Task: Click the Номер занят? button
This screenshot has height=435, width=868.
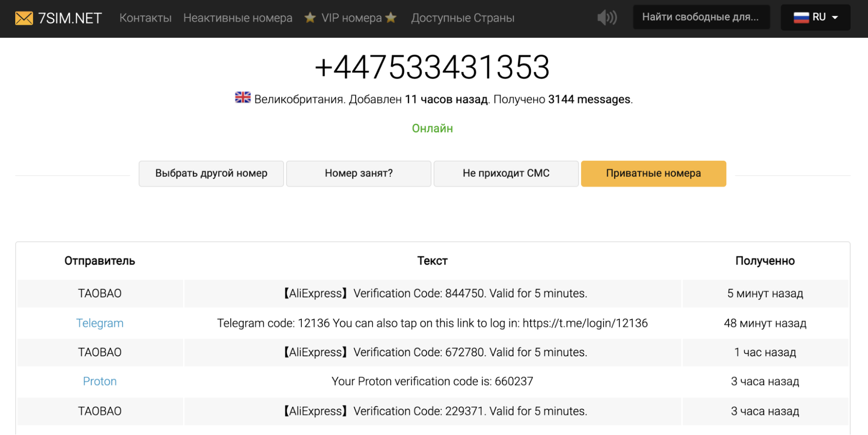Action: point(359,173)
